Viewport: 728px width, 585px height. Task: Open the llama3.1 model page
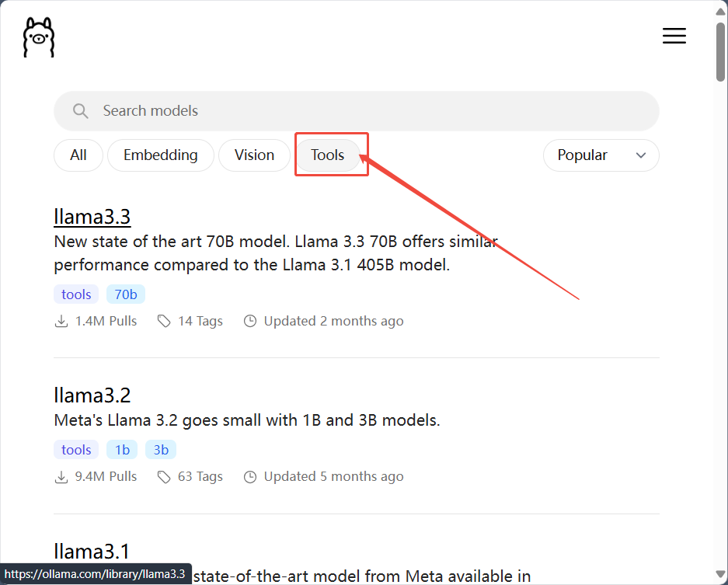pos(92,551)
